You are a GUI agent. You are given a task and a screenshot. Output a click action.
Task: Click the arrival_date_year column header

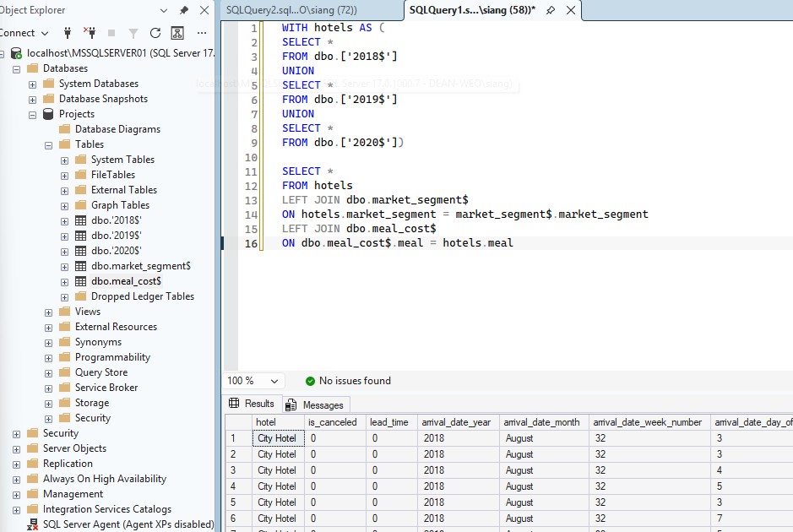coord(459,422)
